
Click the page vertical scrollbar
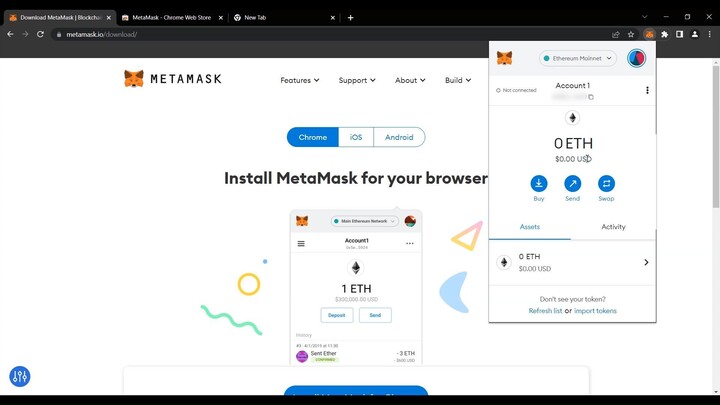click(x=716, y=137)
